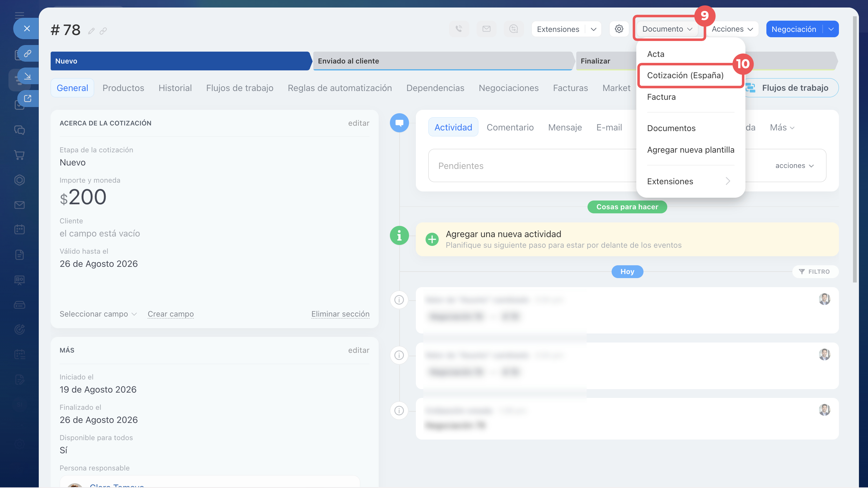Click the last gray info icon in the timeline
Viewport: 868px width, 488px height.
pyautogui.click(x=399, y=410)
